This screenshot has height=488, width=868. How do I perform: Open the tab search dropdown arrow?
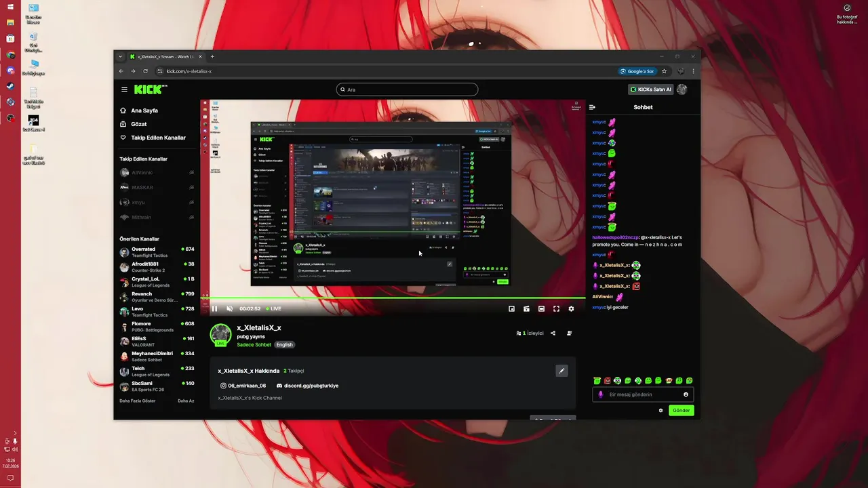click(x=120, y=57)
